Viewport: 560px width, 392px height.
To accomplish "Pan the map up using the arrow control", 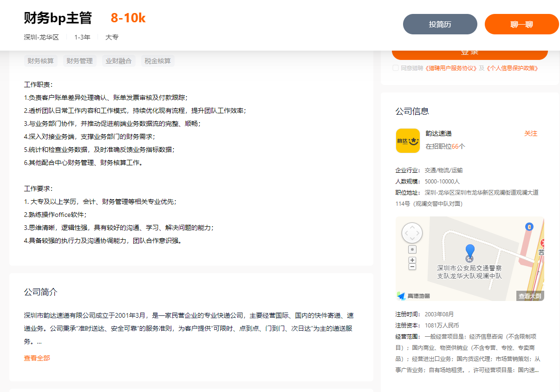I will click(x=412, y=227).
